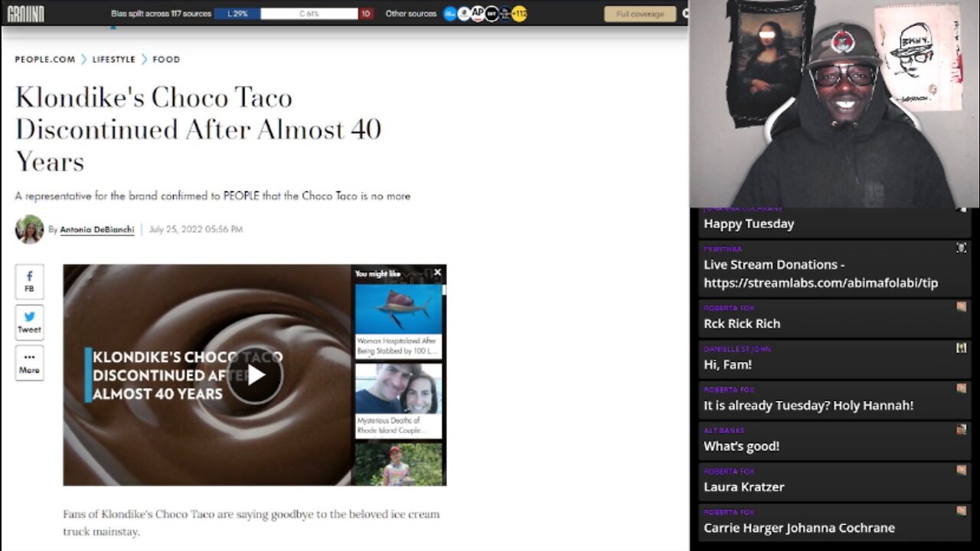Open the Rhode Island couple story thumbnail
Screen dimensions: 980x551
click(x=398, y=388)
